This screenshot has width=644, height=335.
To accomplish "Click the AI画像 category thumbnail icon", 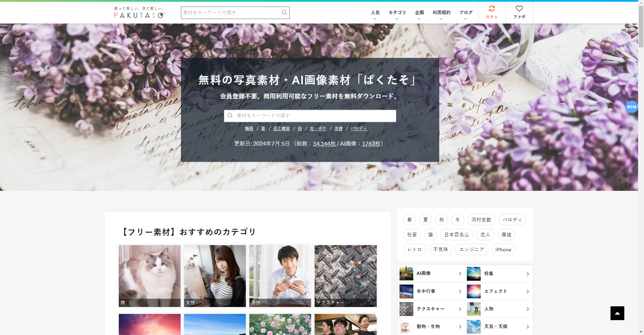I will tap(406, 273).
